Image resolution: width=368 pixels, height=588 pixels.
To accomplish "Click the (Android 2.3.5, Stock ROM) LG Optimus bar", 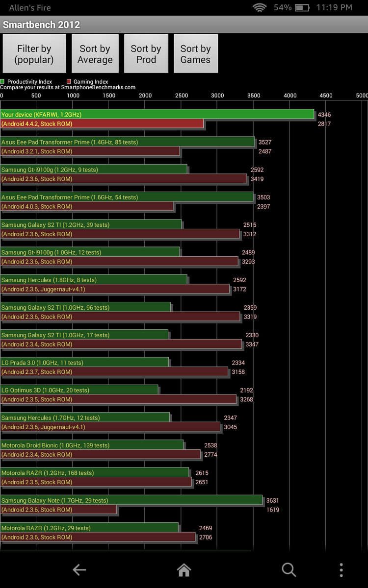I will pos(118,399).
